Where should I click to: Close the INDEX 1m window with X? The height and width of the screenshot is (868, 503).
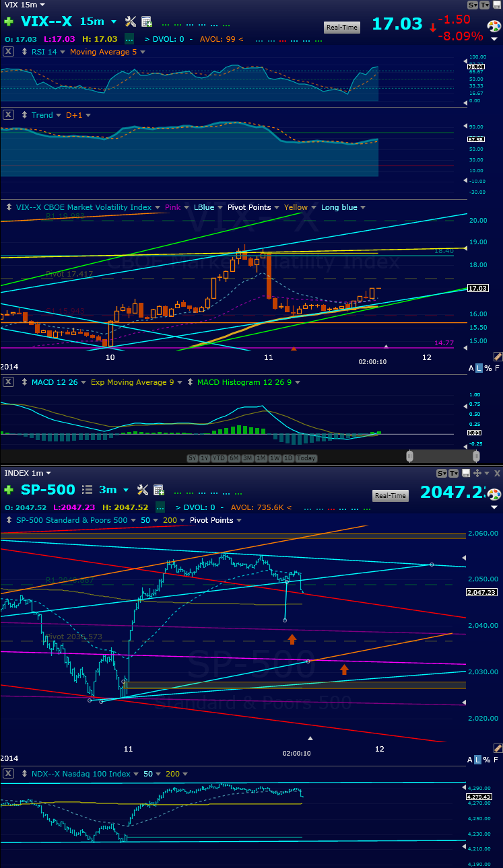[497, 473]
